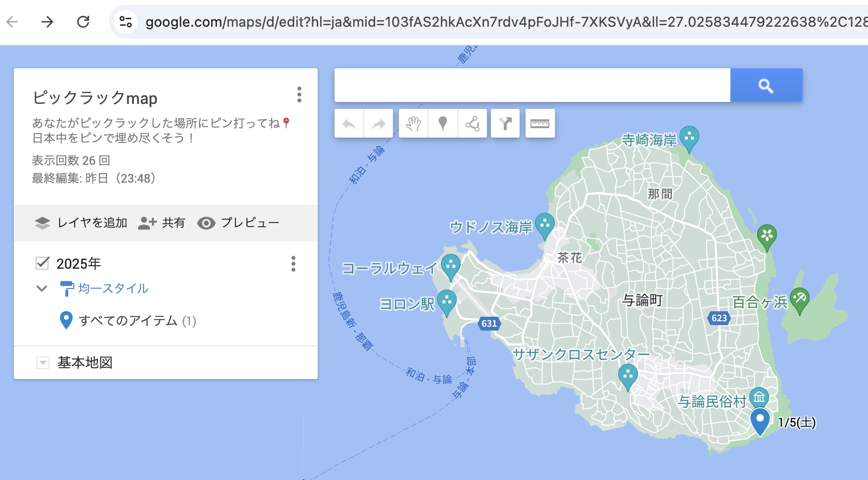Click the undo arrow in map toolbar
868x480 pixels.
point(349,124)
